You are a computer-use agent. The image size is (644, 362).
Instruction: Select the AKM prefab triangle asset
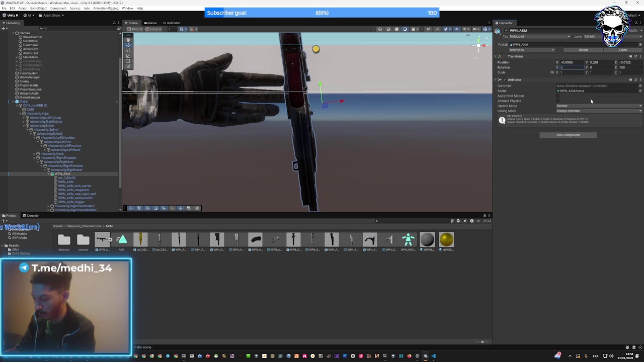[x=121, y=242]
